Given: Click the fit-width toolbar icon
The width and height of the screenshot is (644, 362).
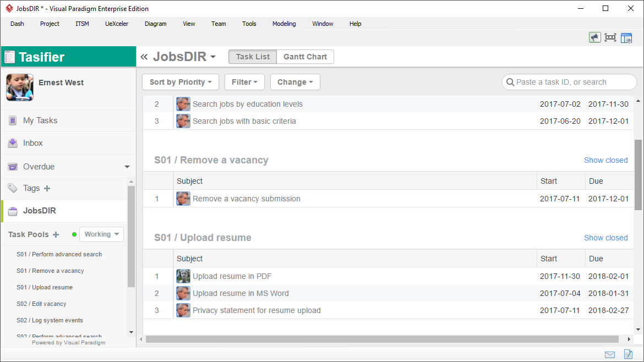Looking at the screenshot, I should pos(610,38).
